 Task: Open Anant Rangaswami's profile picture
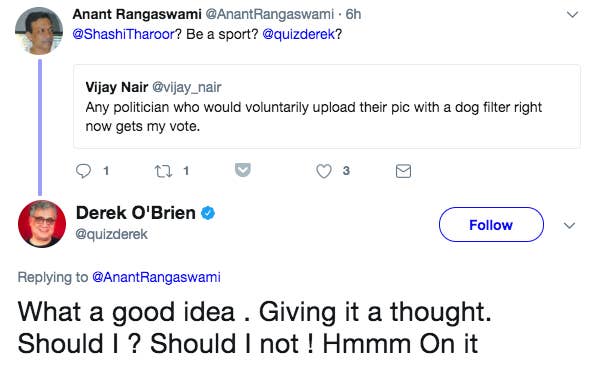click(39, 31)
